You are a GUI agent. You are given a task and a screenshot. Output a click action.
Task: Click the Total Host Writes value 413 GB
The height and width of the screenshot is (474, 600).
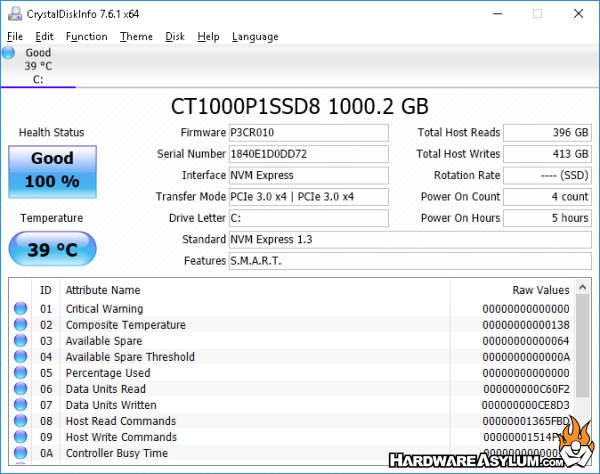coord(548,154)
